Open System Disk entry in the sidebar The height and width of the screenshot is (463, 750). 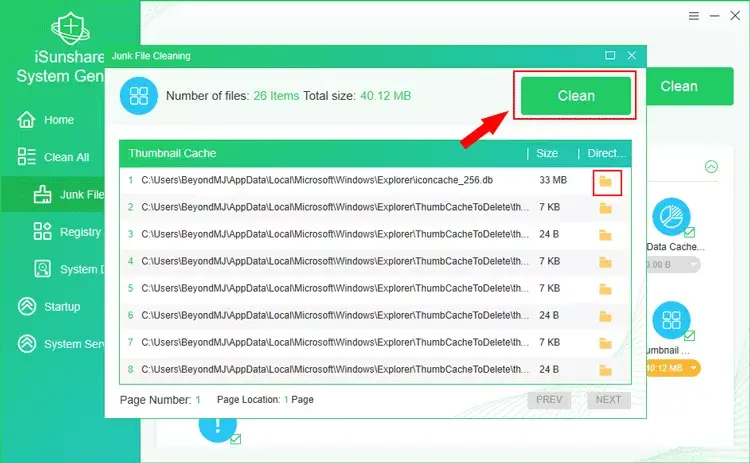(68, 269)
